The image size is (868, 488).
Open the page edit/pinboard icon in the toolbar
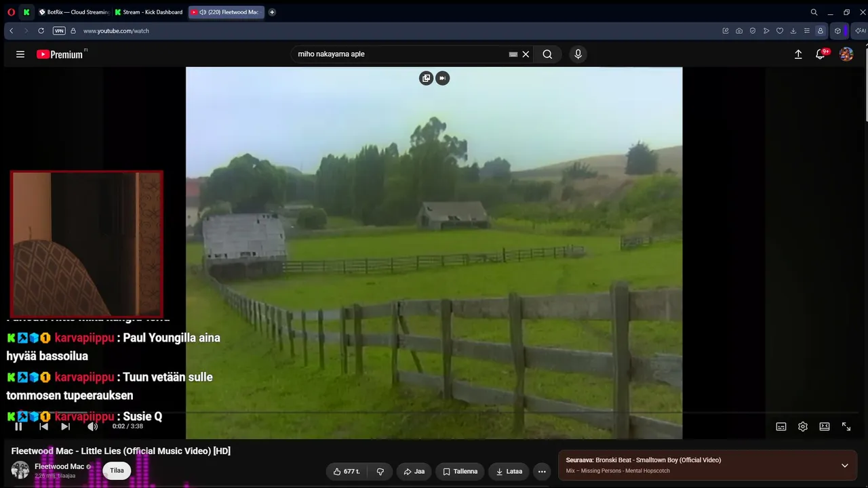[726, 30]
